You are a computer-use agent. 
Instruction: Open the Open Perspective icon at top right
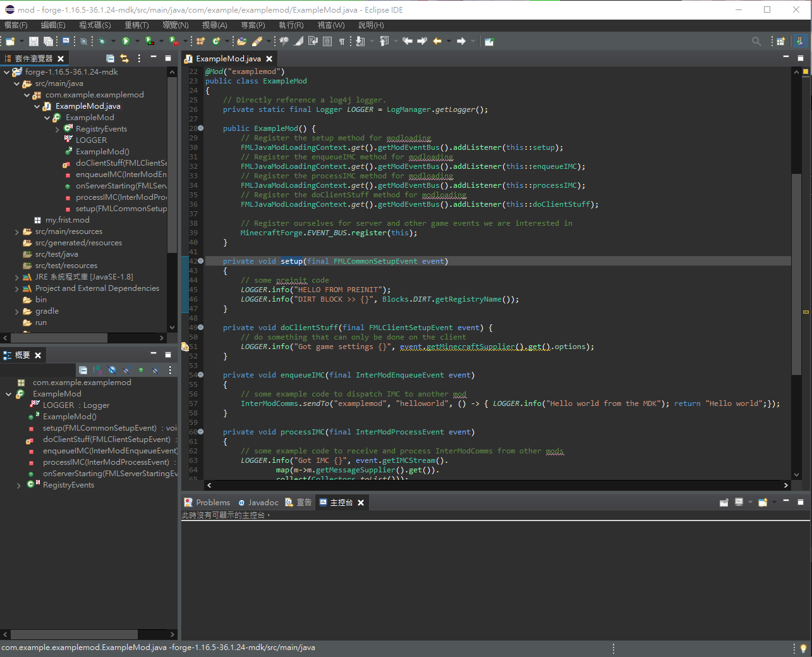coord(781,41)
